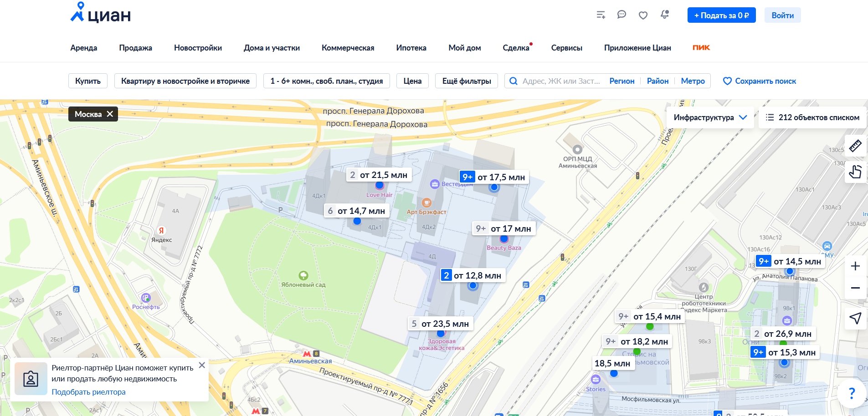This screenshot has width=868, height=416.
Task: Show 212 объектов списком
Action: [x=812, y=117]
